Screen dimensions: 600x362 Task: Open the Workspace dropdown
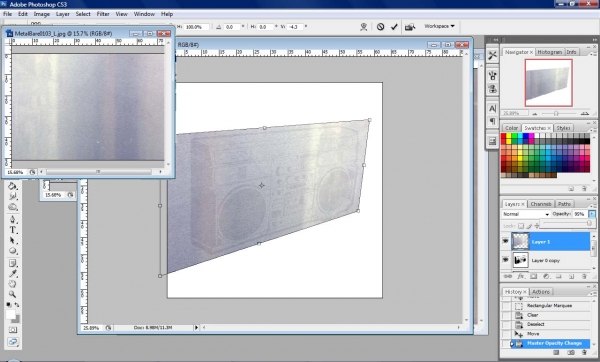coord(439,26)
